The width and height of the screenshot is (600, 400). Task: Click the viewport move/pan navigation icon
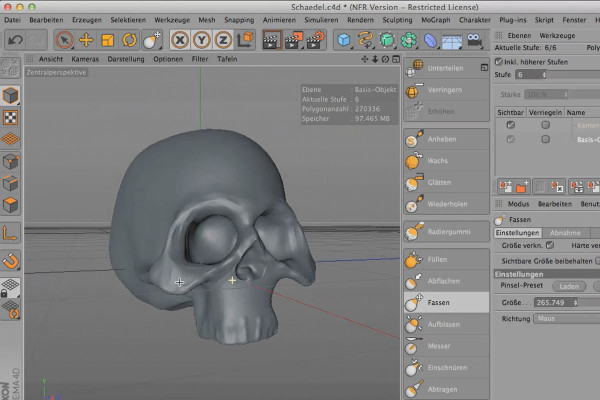point(365,59)
